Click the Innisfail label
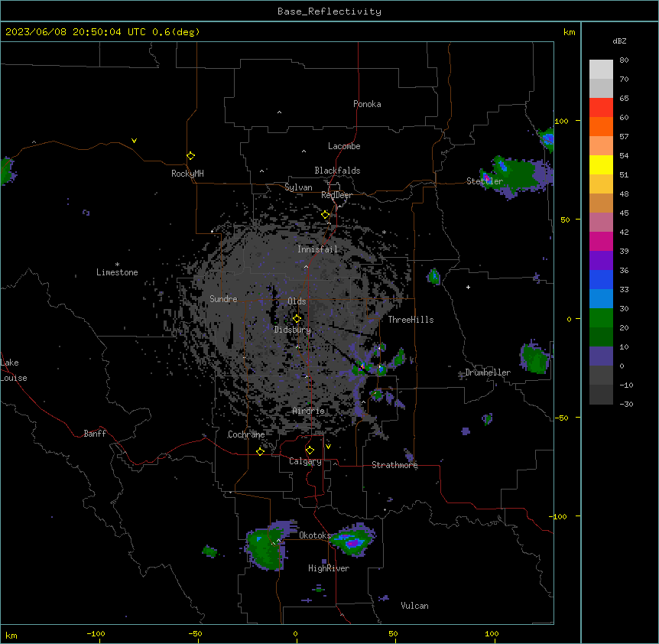The height and width of the screenshot is (644, 659). point(318,249)
